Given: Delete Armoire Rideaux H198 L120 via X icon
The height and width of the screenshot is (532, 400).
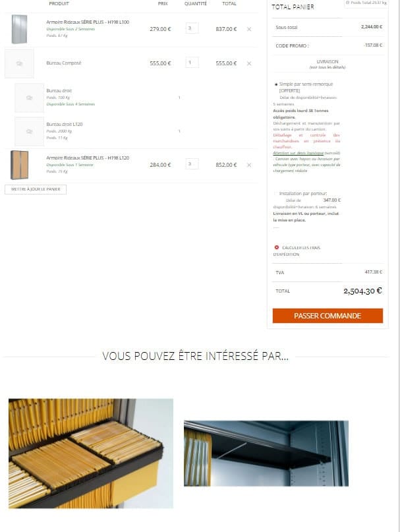Looking at the screenshot, I should pyautogui.click(x=249, y=165).
